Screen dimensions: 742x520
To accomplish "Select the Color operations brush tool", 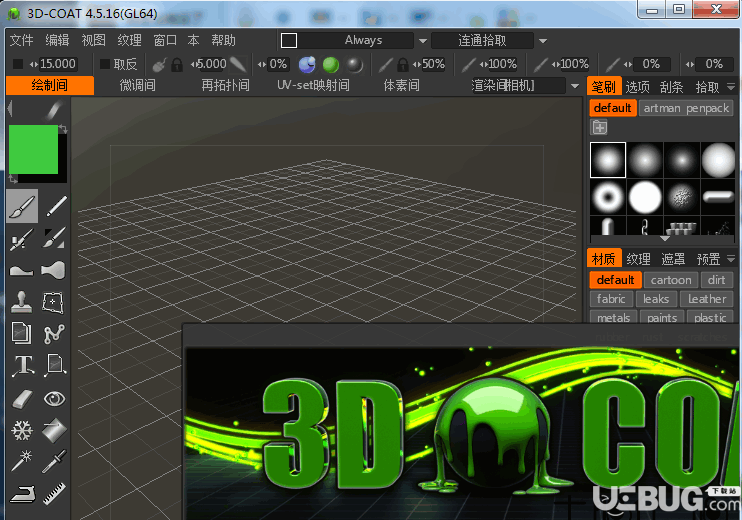I will pos(54,238).
